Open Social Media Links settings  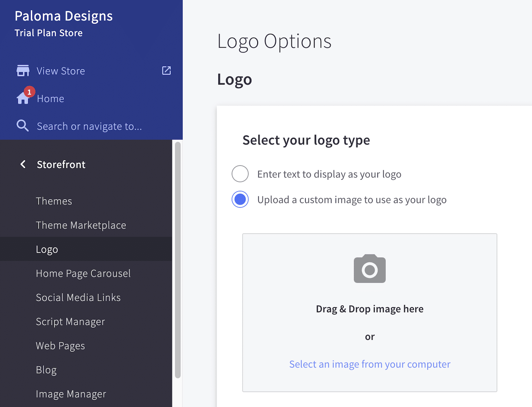click(x=78, y=297)
